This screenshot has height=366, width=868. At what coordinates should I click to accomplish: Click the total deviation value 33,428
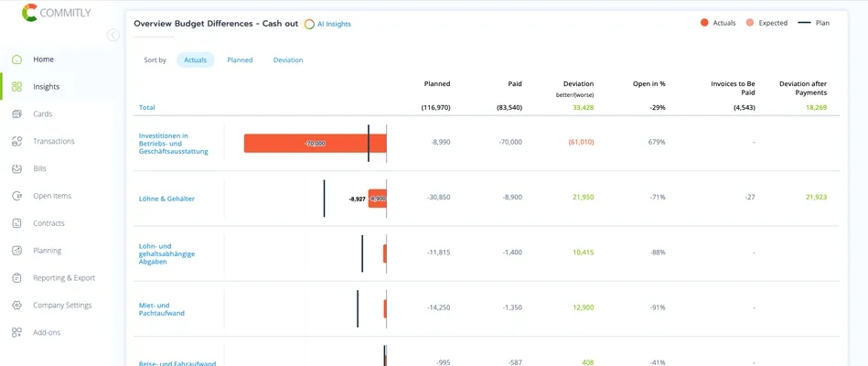(583, 107)
